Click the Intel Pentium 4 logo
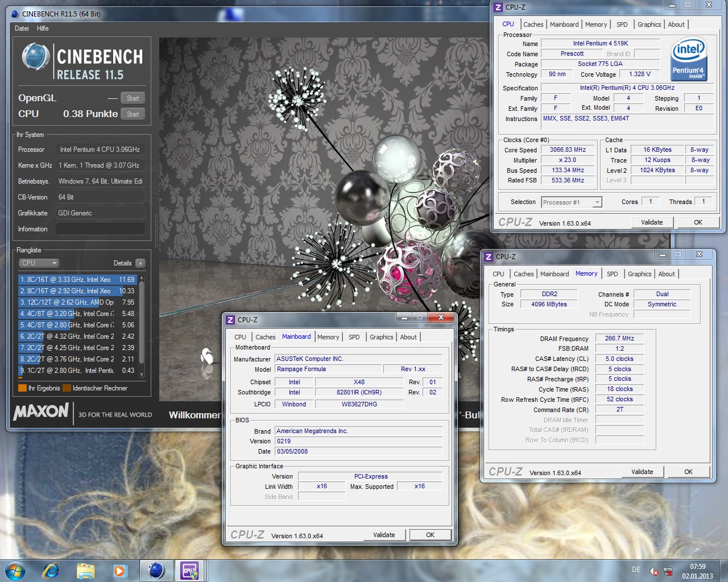 (x=689, y=60)
